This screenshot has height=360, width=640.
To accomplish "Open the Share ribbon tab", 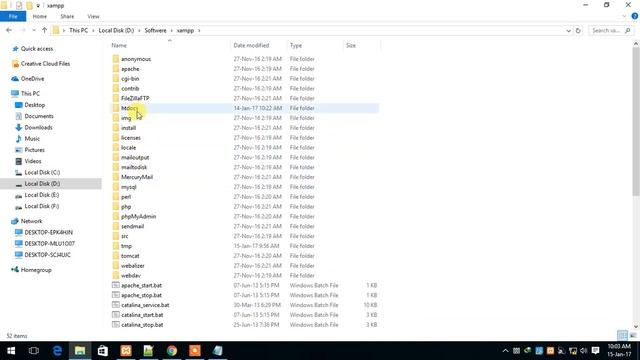I will pos(67,16).
